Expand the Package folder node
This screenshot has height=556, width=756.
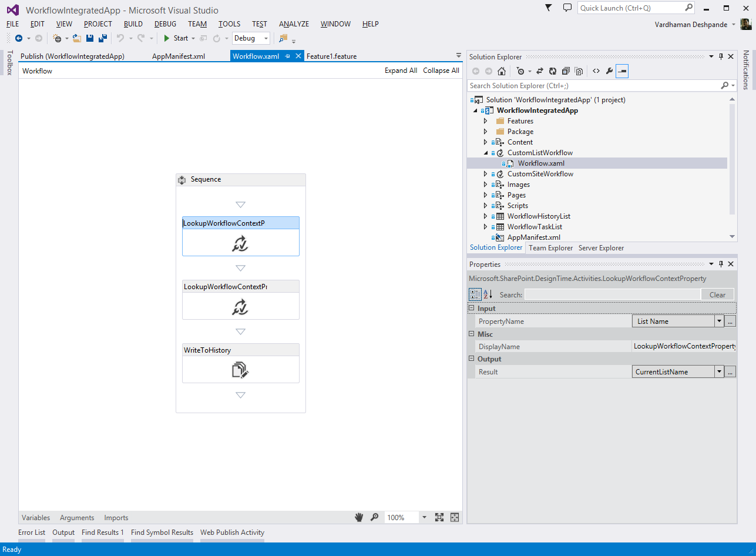point(486,132)
